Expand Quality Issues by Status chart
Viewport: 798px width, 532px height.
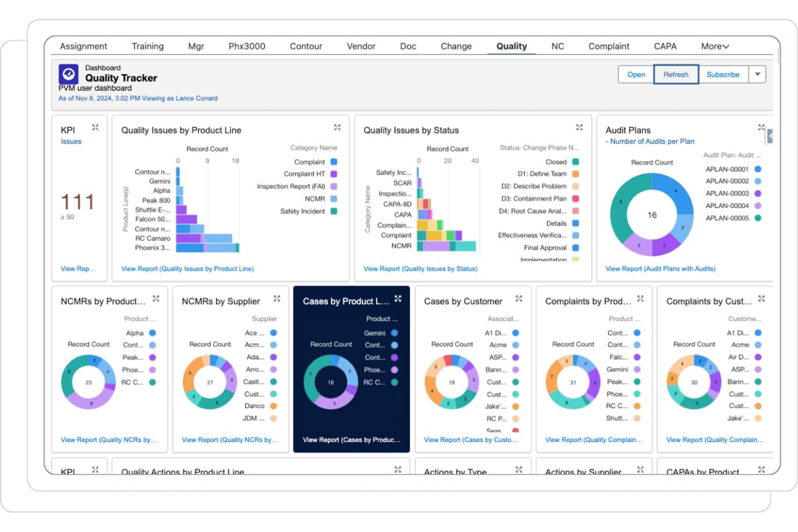[580, 127]
